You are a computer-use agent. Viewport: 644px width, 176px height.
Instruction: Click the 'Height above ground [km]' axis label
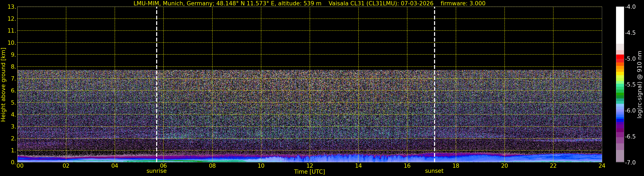[x=3, y=85]
